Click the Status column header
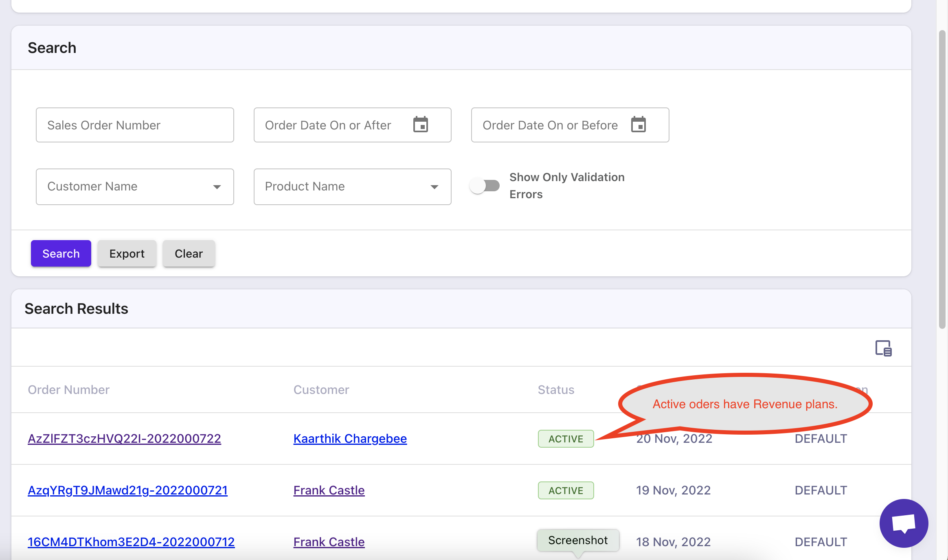 [x=556, y=389]
